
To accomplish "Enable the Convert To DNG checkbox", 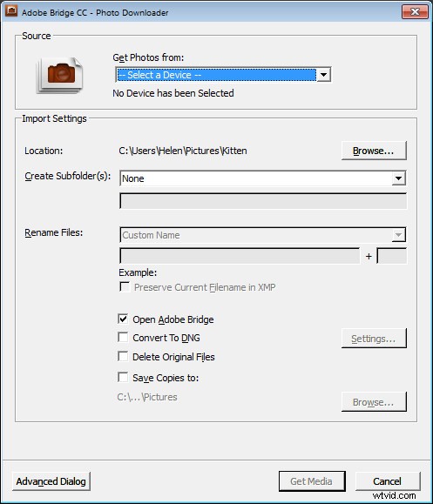I will click(x=123, y=337).
